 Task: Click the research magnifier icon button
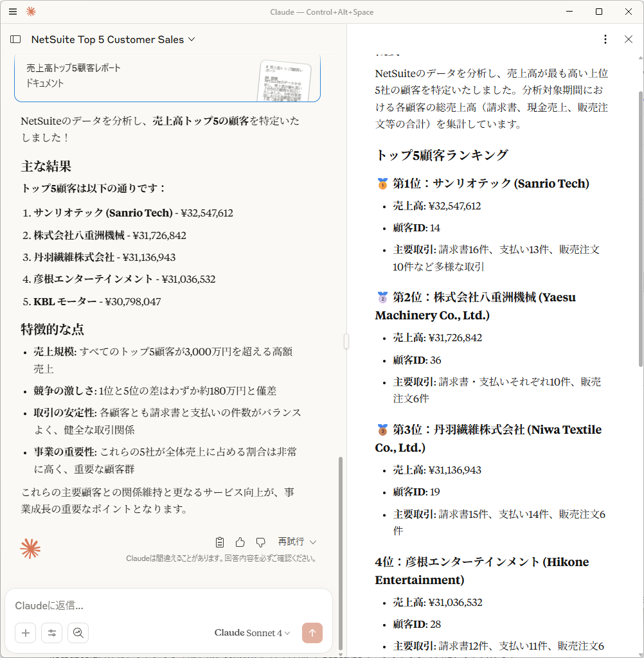click(x=78, y=633)
